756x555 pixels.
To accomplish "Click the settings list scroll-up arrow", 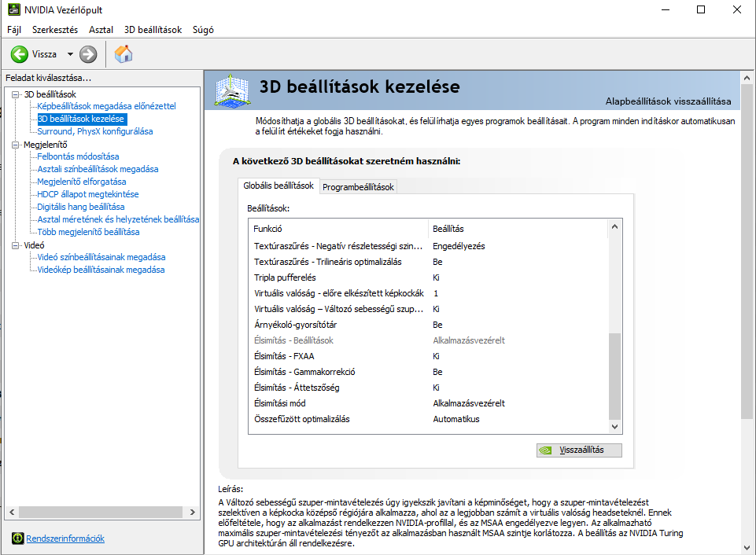I will click(614, 226).
